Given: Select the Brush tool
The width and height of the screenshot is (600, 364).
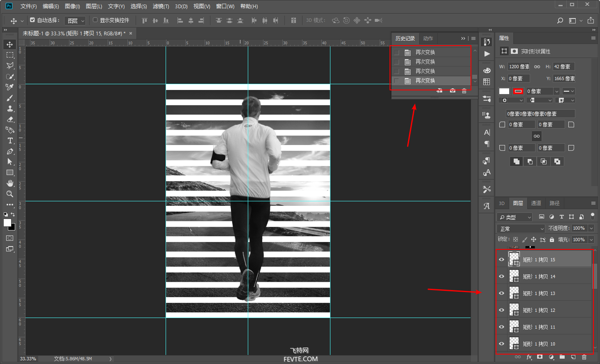Looking at the screenshot, I should (x=10, y=98).
